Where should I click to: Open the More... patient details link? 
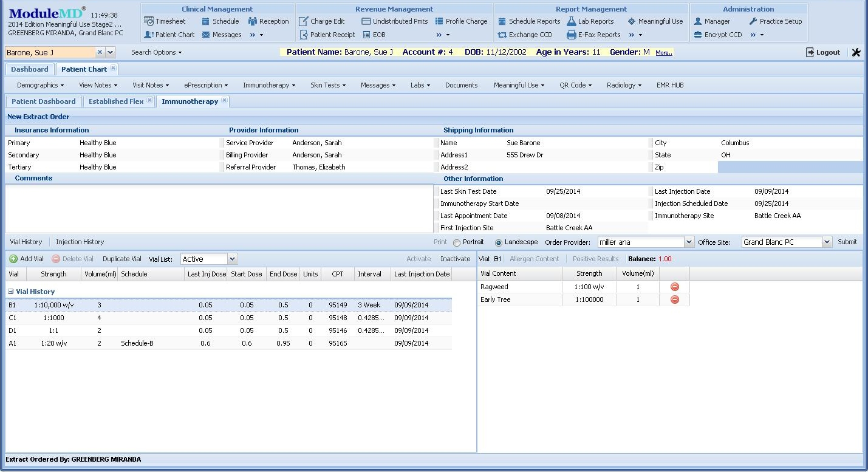pyautogui.click(x=663, y=52)
